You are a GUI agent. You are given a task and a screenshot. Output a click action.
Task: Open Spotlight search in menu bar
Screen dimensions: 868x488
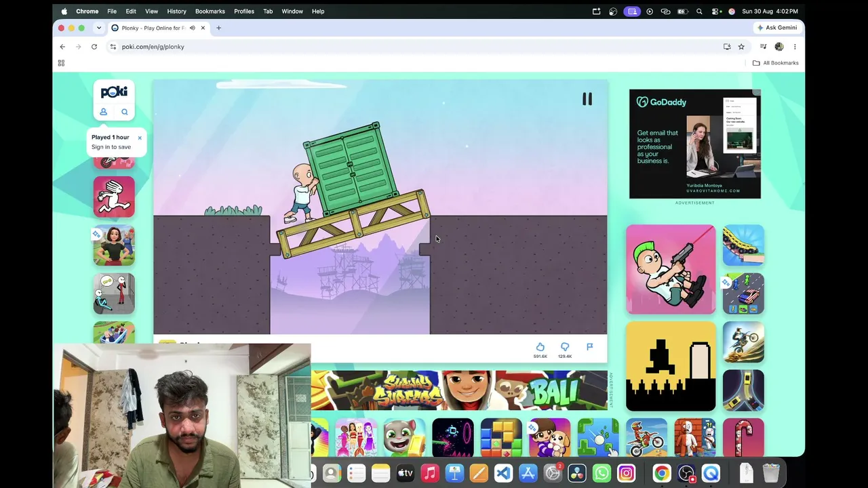[x=699, y=11]
